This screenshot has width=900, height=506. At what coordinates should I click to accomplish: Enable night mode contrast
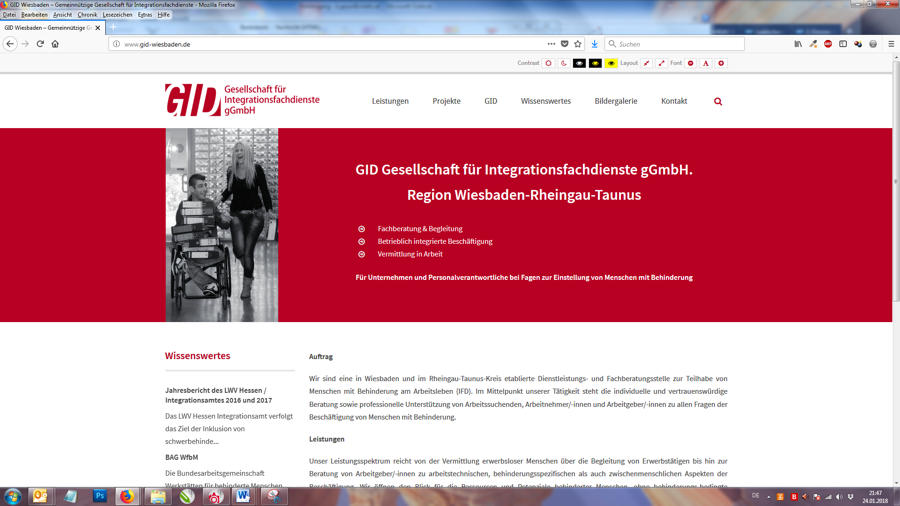pyautogui.click(x=564, y=63)
